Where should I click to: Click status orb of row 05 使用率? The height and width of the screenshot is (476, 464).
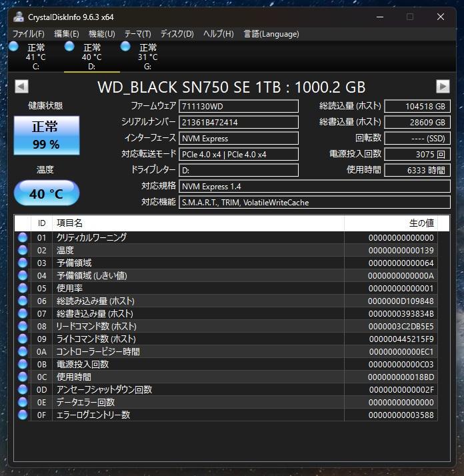23,288
